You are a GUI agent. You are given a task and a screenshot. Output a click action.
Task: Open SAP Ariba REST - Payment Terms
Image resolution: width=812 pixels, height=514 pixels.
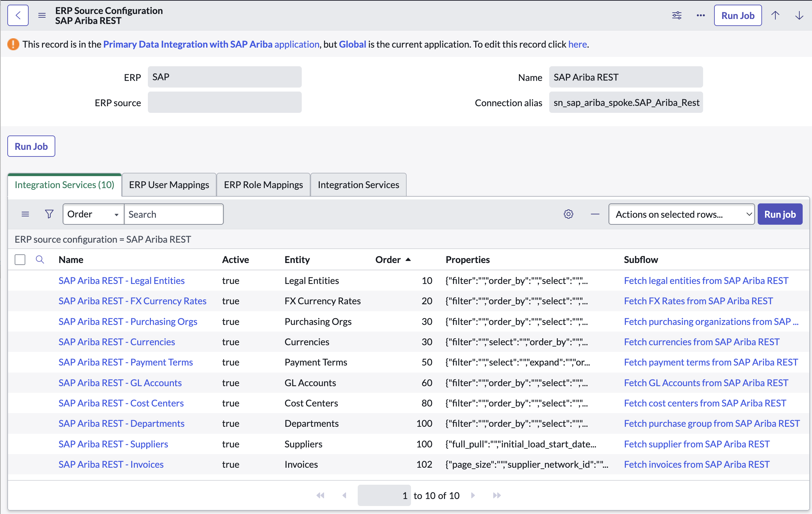pyautogui.click(x=126, y=362)
